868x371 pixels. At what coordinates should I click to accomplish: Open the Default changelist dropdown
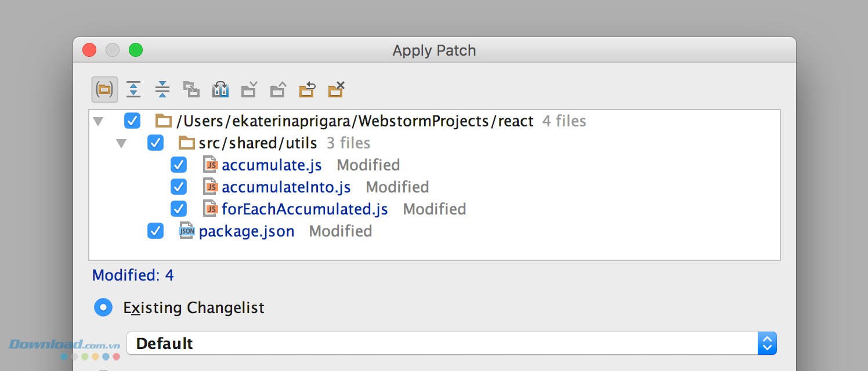(767, 344)
